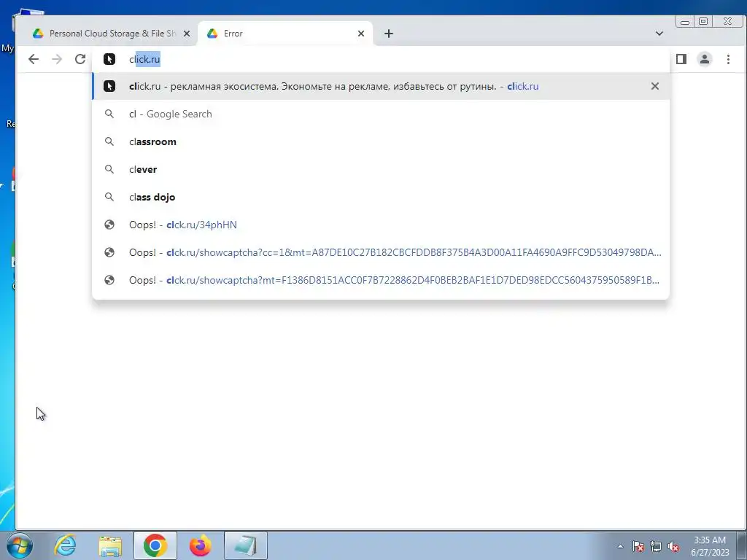The image size is (747, 560).
Task: Click the address bar containing click.ru
Action: coord(381,59)
